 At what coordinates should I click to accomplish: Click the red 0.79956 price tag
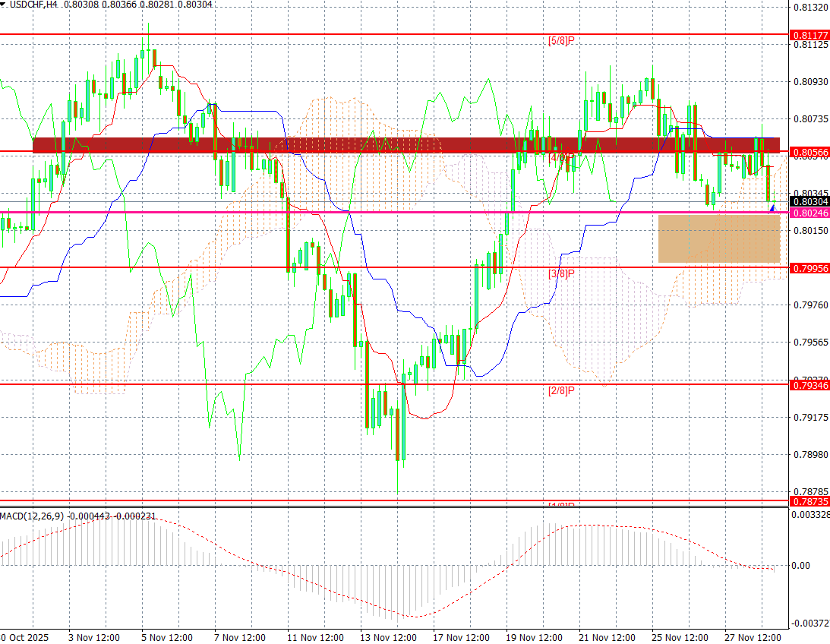coord(809,268)
